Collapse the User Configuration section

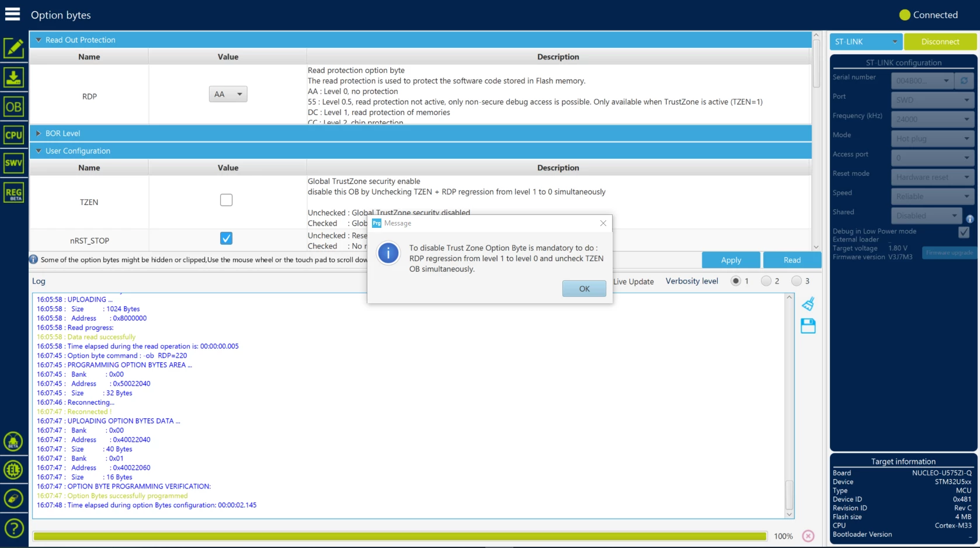[39, 151]
